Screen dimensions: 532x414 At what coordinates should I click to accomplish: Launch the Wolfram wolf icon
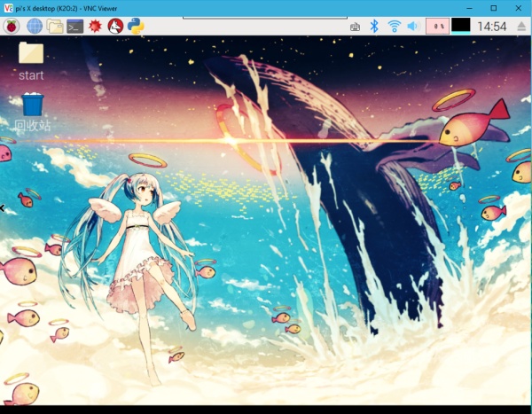coord(115,26)
